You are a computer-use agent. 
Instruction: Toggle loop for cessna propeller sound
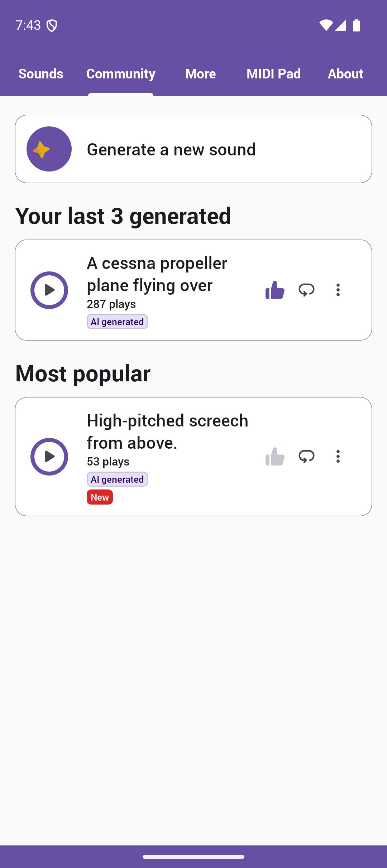pyautogui.click(x=306, y=290)
